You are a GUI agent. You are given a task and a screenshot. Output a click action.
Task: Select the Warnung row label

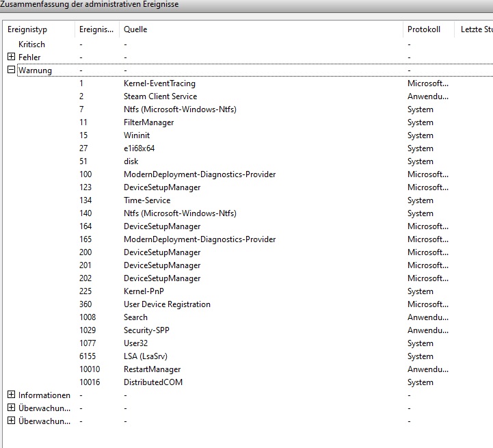click(35, 70)
